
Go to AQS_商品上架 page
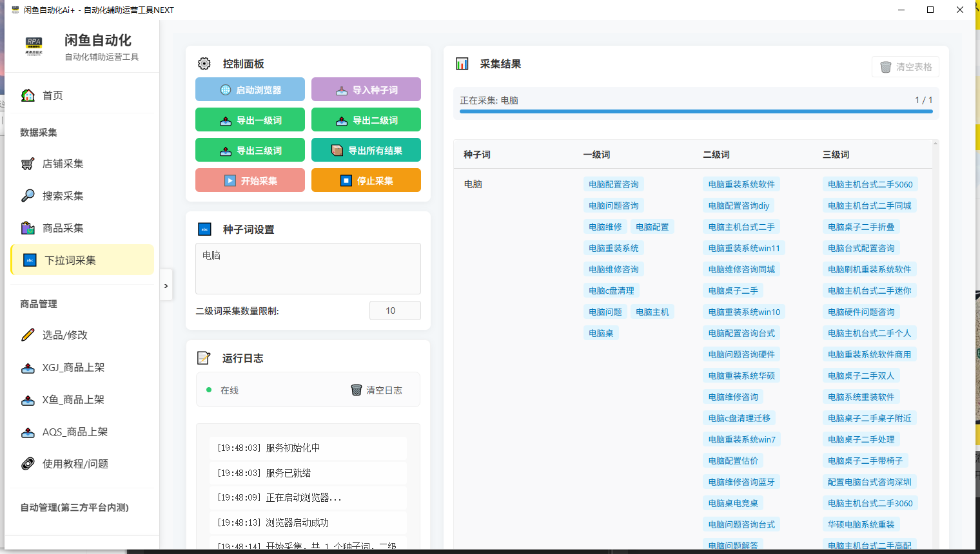click(75, 432)
